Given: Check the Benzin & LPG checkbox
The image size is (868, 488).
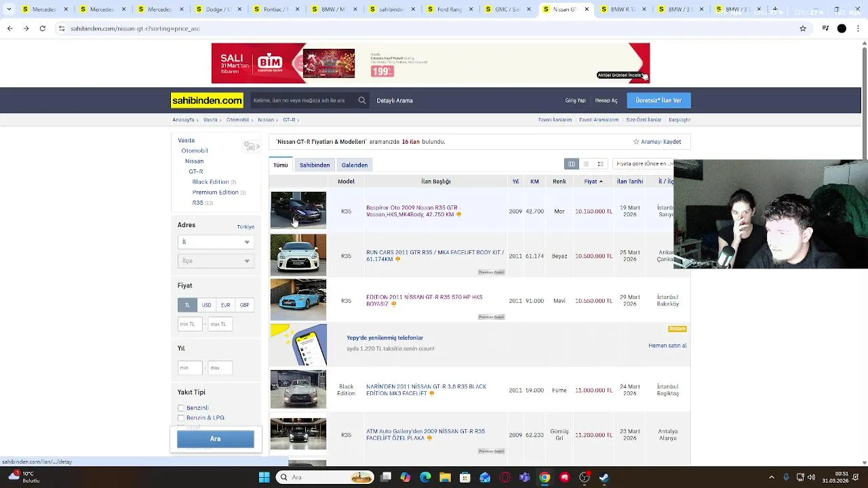Looking at the screenshot, I should click(x=181, y=418).
